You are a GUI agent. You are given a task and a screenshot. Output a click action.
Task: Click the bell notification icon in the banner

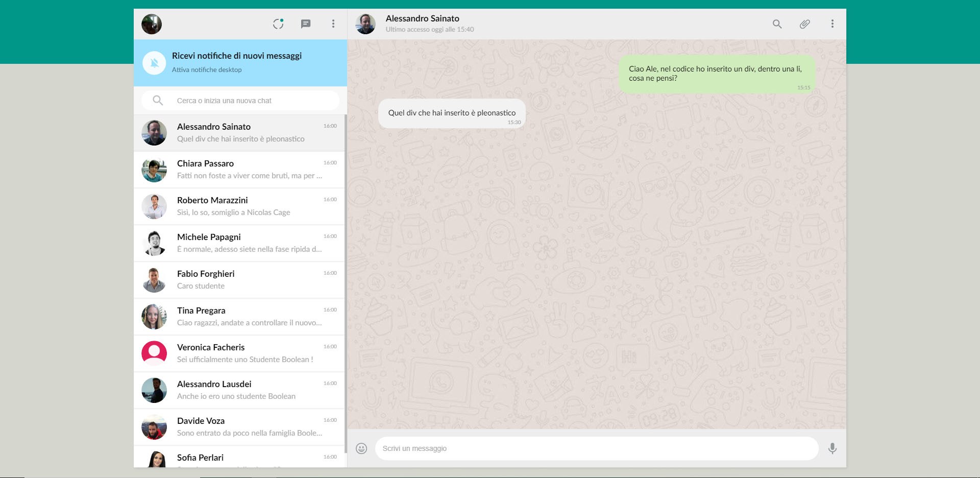tap(154, 62)
